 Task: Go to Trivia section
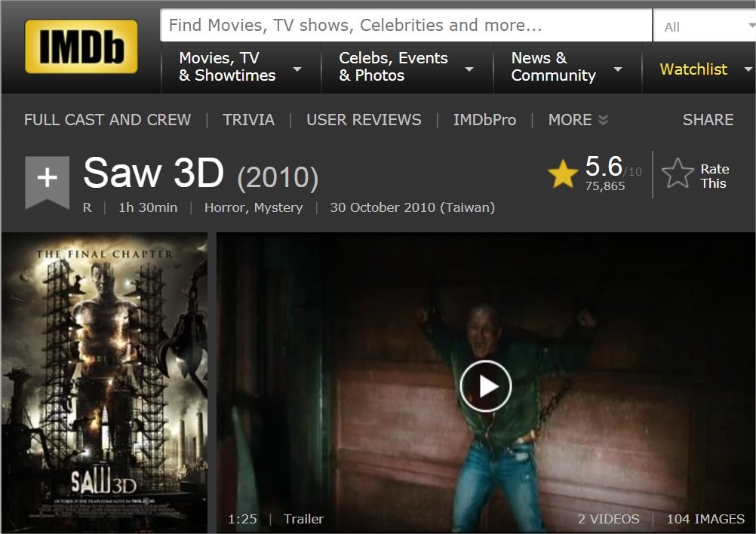[248, 120]
